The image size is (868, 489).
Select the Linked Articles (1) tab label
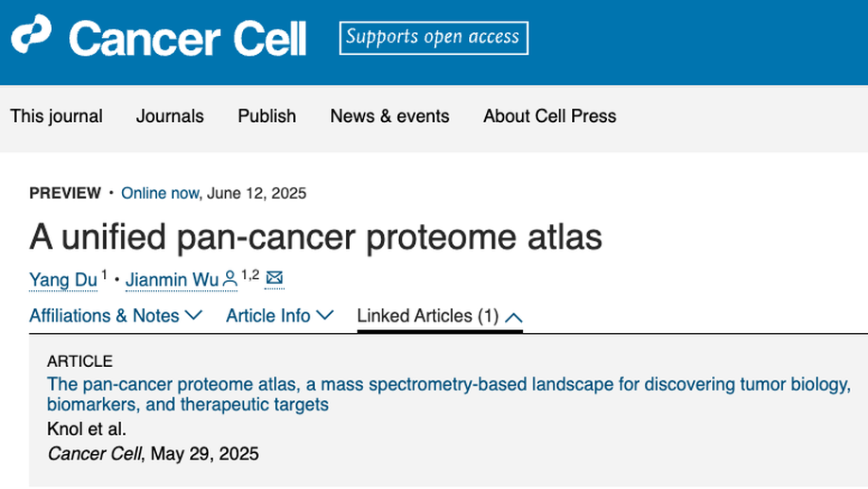click(x=428, y=316)
